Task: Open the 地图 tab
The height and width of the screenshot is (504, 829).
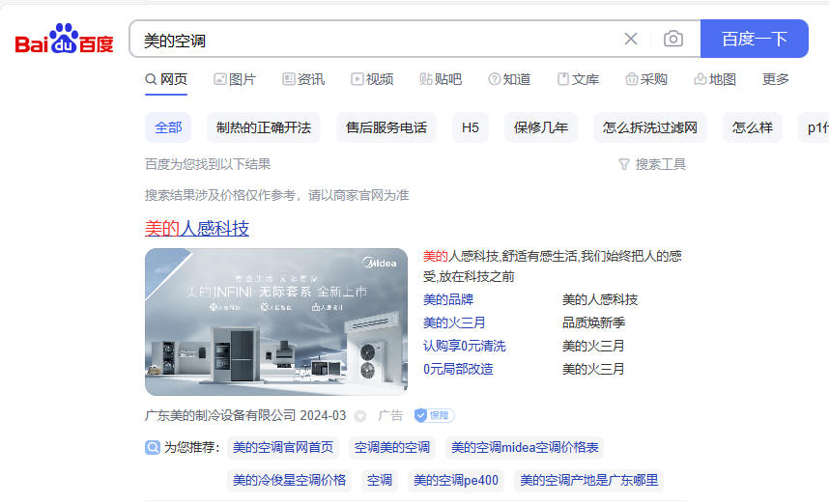Action: click(x=715, y=79)
